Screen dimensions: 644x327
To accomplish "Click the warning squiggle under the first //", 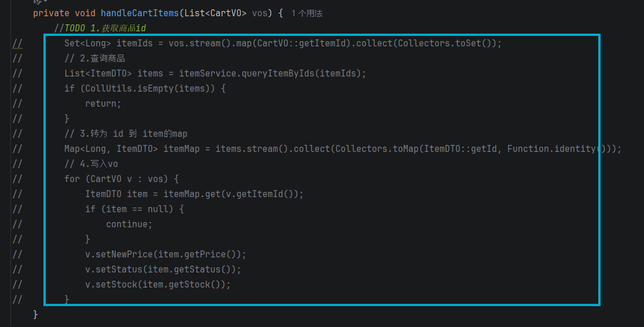I will [17, 48].
